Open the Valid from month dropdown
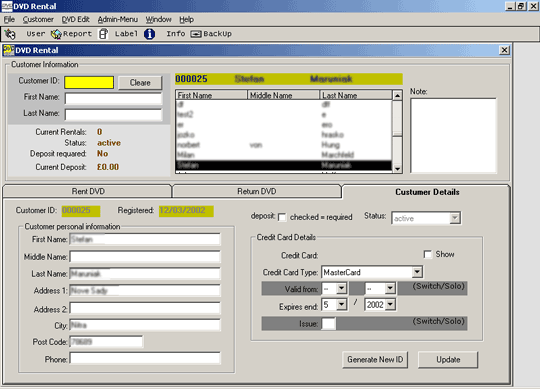 click(341, 288)
